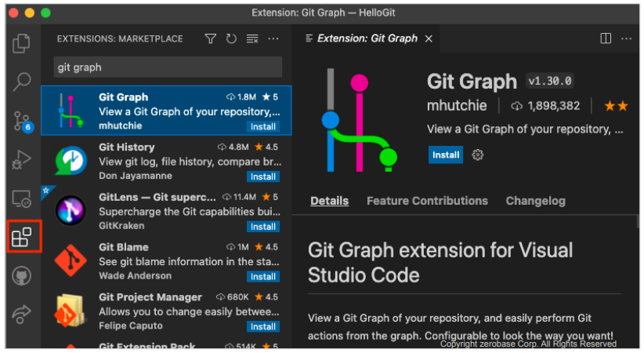Close the Extension: Git Graph tab

click(x=429, y=38)
